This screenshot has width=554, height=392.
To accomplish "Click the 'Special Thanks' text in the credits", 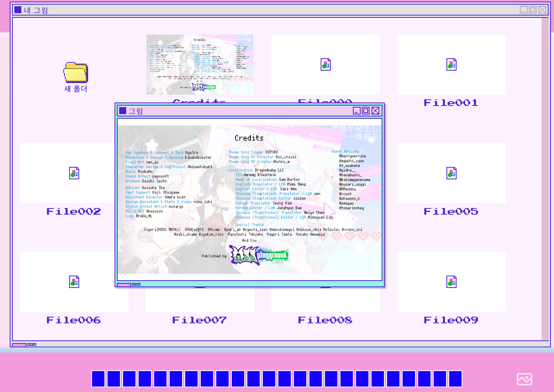I will point(249,225).
